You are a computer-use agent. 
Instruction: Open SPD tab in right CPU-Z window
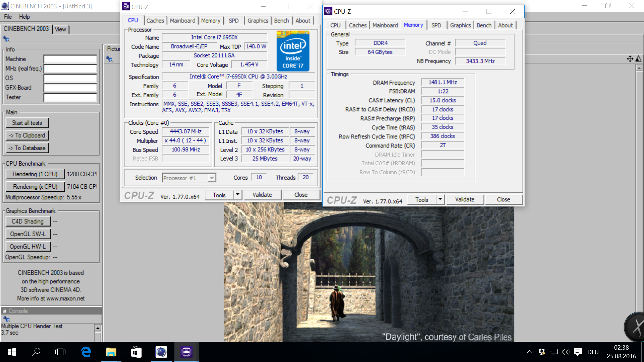tap(436, 25)
